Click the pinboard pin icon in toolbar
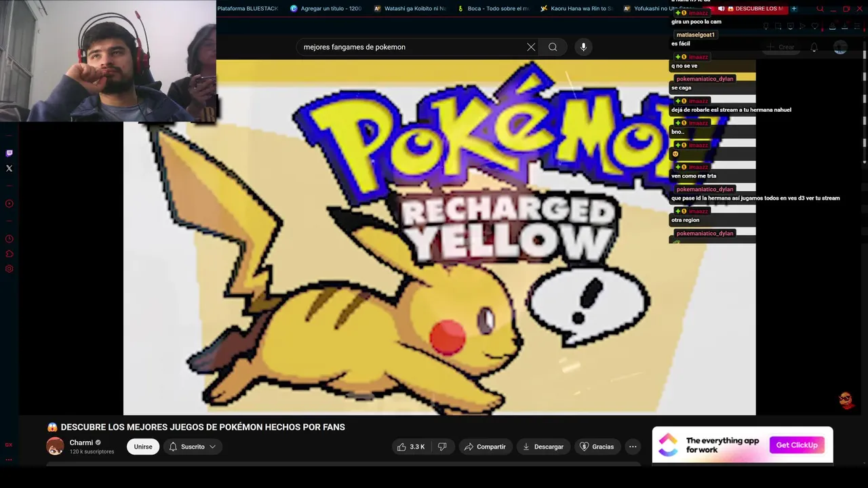 click(766, 26)
